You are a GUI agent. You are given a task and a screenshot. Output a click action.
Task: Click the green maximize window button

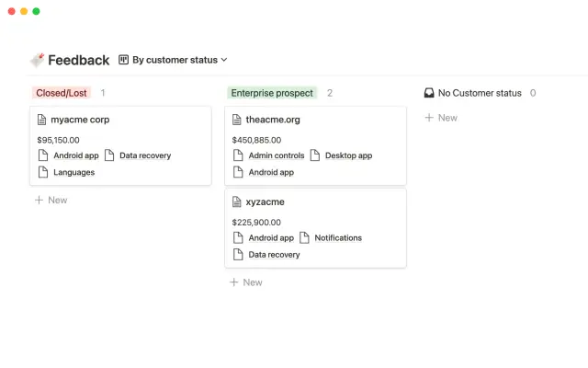tap(37, 11)
